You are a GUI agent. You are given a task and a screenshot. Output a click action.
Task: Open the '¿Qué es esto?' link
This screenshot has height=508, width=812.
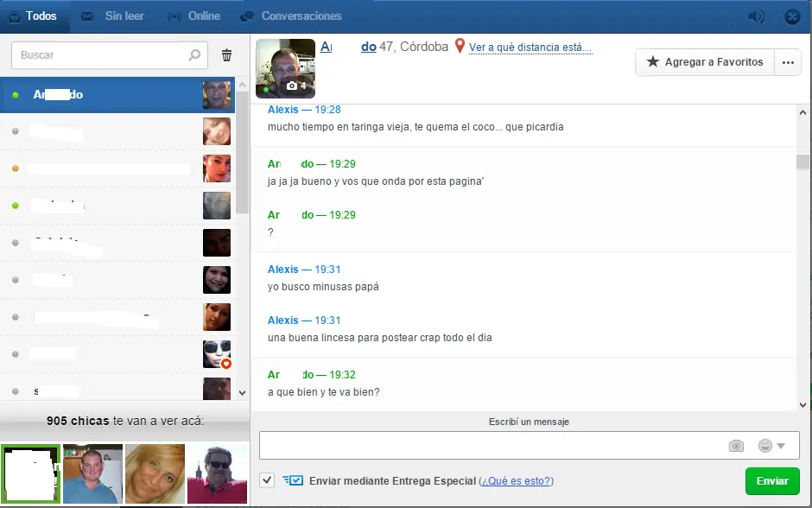tap(516, 481)
